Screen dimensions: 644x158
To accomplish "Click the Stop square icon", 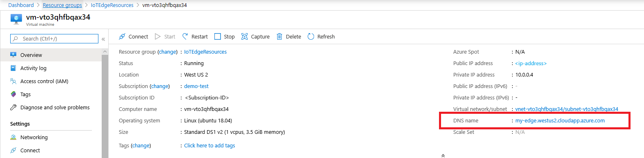I will pos(218,36).
